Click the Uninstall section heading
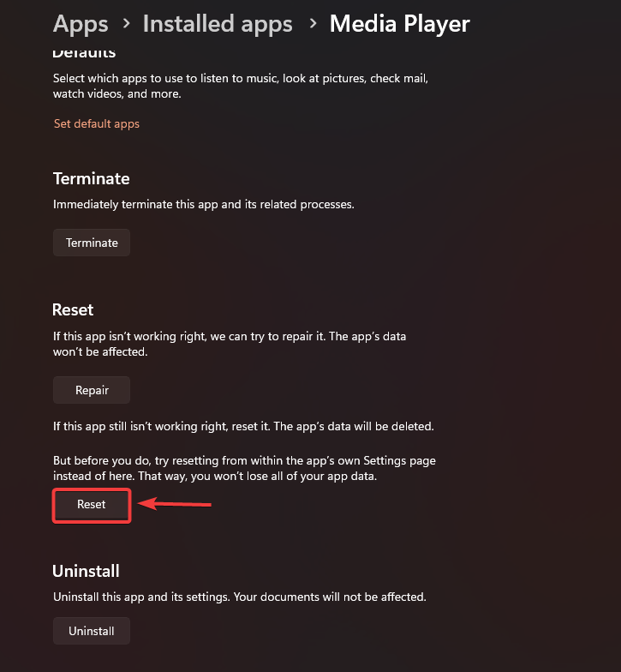This screenshot has height=672, width=621. click(x=86, y=570)
